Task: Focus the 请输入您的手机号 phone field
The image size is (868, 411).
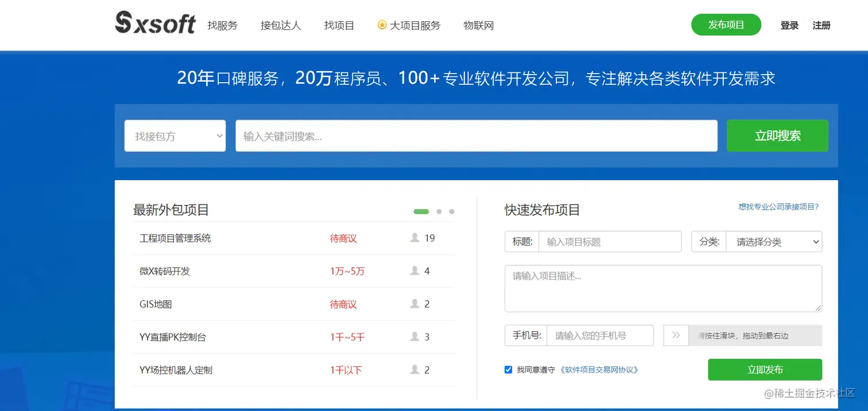Action: (x=600, y=335)
